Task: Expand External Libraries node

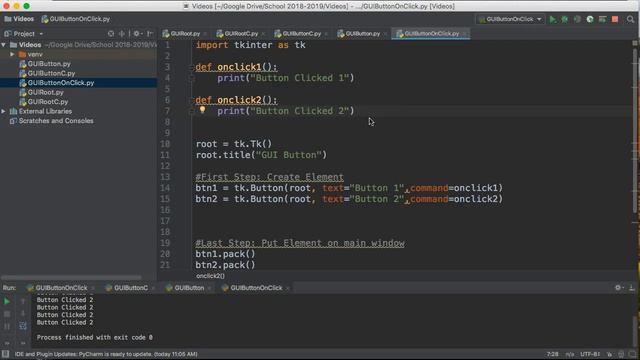Action: (x=4, y=111)
